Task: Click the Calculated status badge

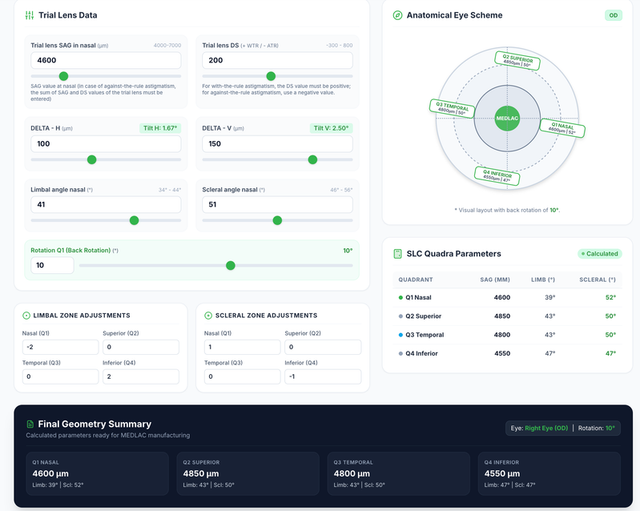Action: tap(600, 254)
